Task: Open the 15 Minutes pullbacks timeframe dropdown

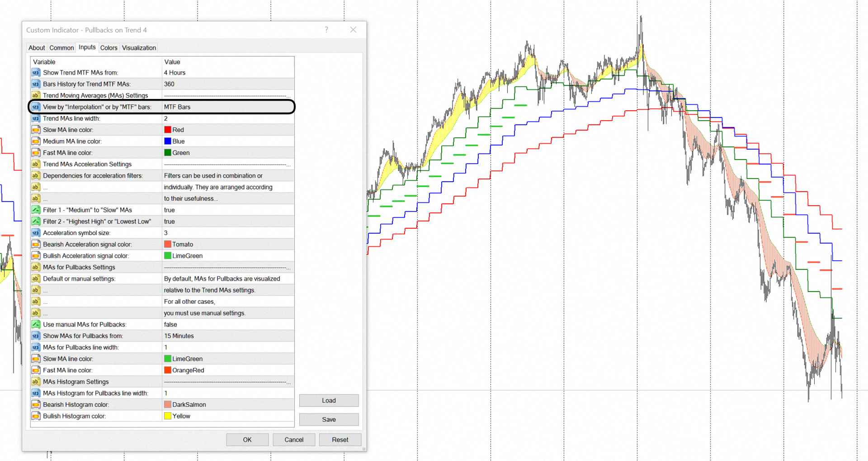Action: (x=228, y=336)
